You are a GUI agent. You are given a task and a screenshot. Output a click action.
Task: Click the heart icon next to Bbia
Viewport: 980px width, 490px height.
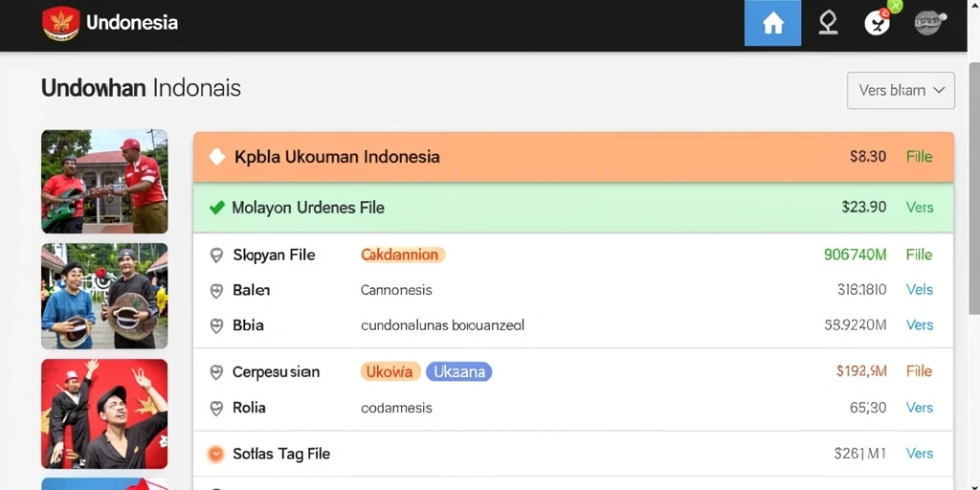216,325
